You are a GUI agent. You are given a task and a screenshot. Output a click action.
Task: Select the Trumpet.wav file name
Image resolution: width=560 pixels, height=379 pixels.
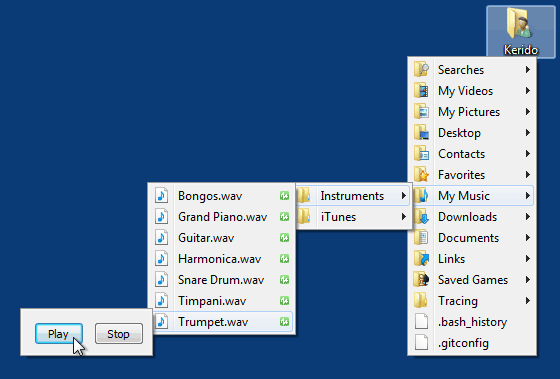[213, 322]
